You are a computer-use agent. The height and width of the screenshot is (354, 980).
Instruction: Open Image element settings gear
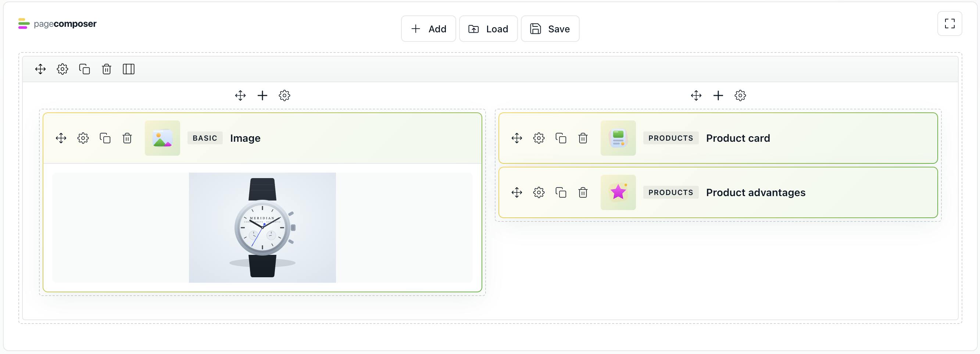(x=83, y=138)
